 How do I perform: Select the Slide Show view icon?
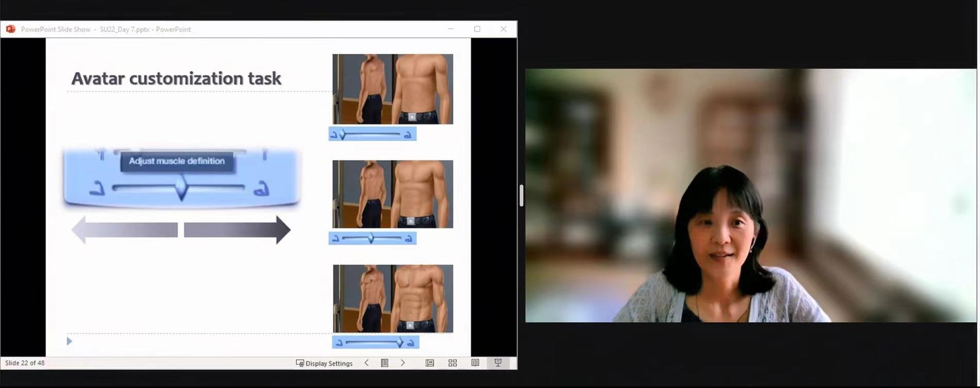(498, 363)
